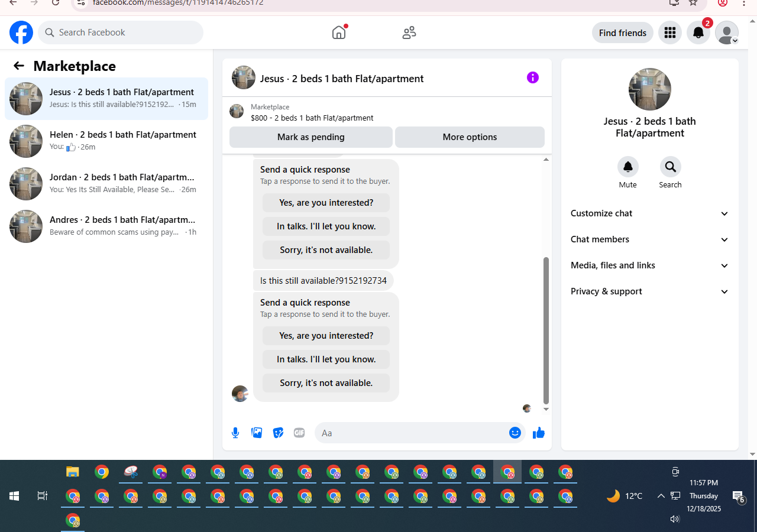Send upper 'In talks. I'll let you know.'
Screen dimensions: 757x532
pyautogui.click(x=326, y=226)
